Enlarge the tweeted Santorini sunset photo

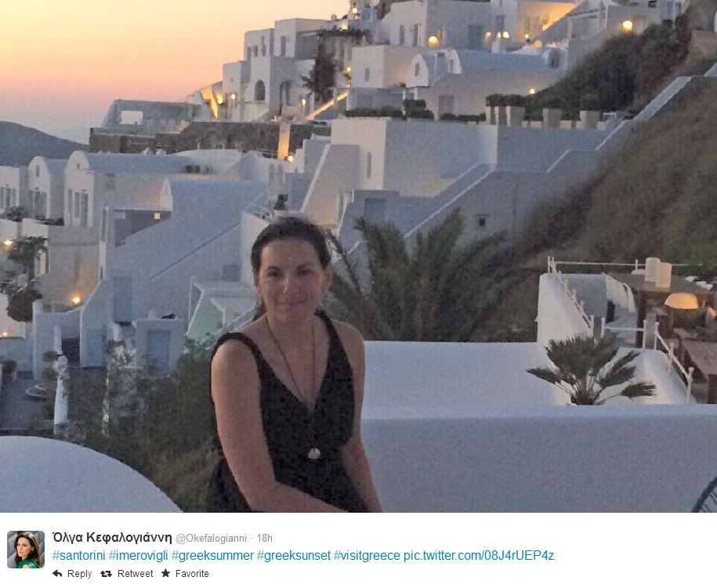pyautogui.click(x=359, y=256)
